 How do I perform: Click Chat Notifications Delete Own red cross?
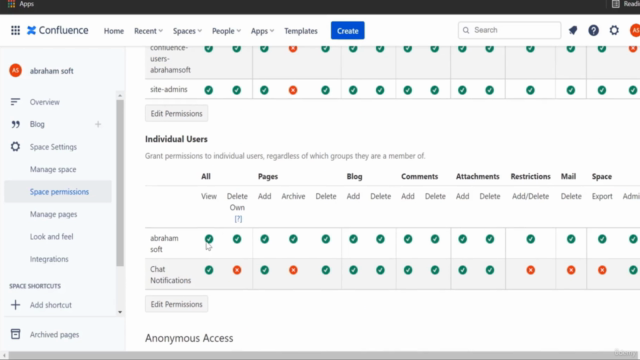[x=237, y=270]
